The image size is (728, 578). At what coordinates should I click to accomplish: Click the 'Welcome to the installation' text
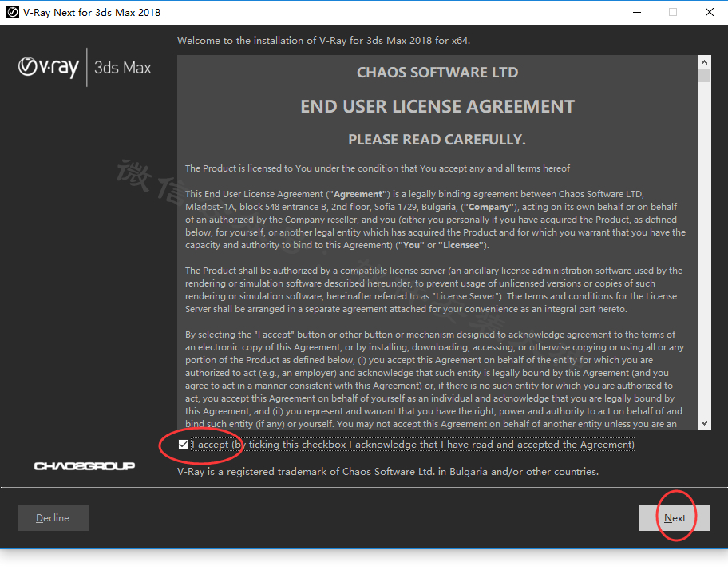(323, 41)
